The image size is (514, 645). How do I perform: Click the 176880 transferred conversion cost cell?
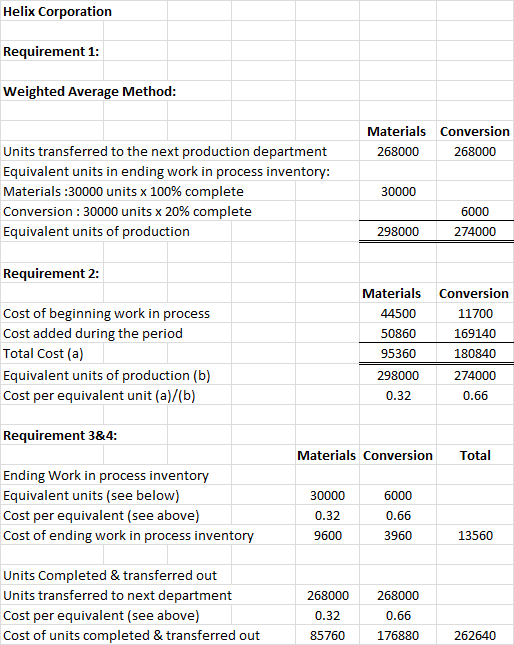tap(398, 636)
